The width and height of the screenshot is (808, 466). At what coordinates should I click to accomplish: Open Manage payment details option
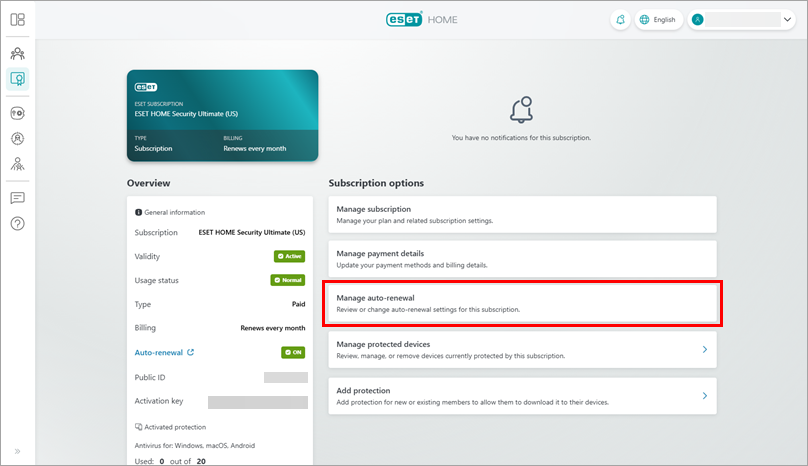[x=523, y=258]
